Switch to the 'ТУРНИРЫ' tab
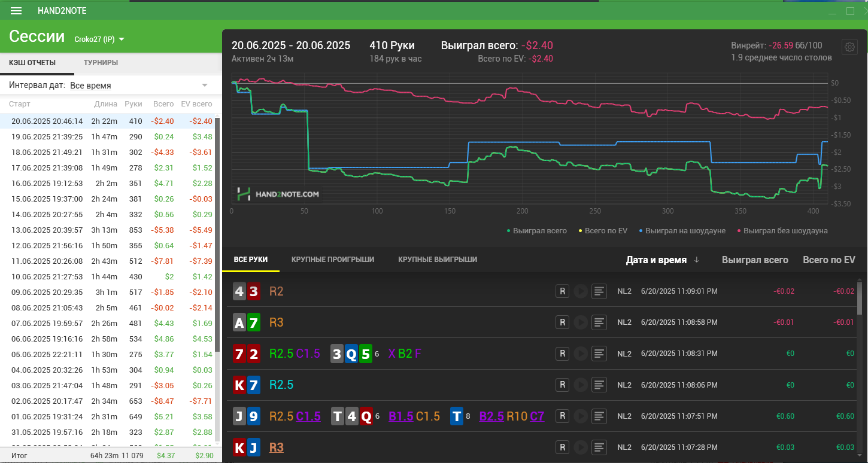Viewport: 868px width, 463px height. click(x=101, y=63)
